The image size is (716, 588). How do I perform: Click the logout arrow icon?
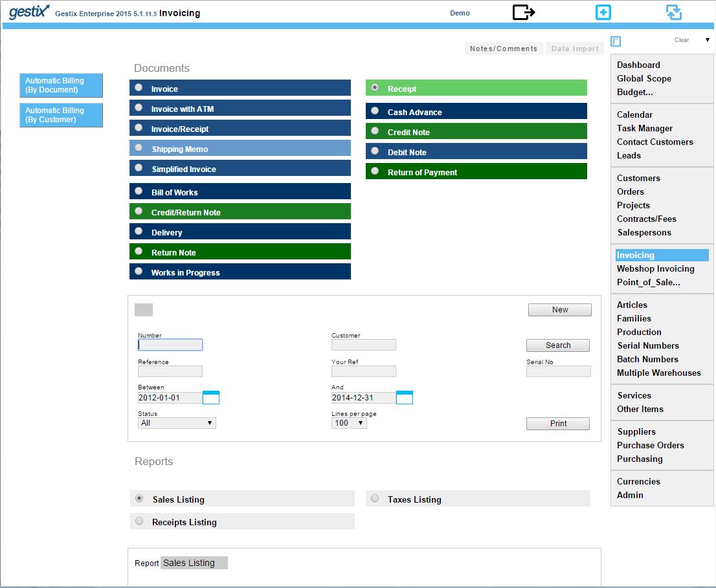523,12
